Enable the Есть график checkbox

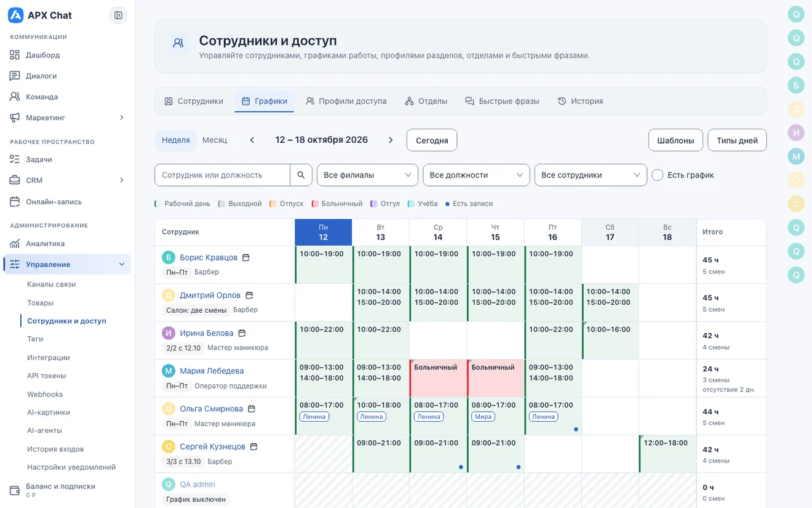(658, 175)
